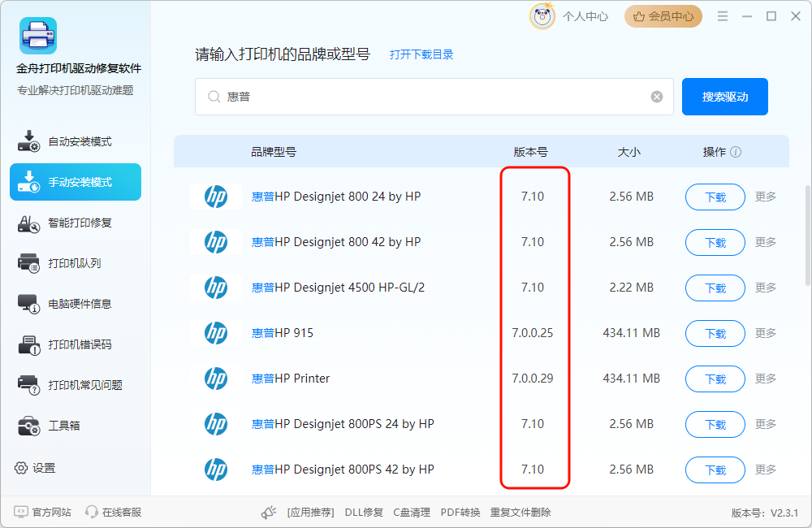The height and width of the screenshot is (528, 812).
Task: Click HP logo for HP 915
Action: [x=216, y=333]
